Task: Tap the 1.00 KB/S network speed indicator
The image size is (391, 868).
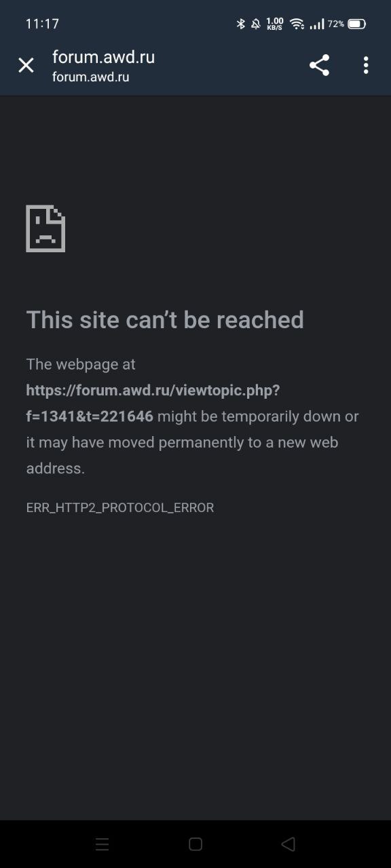Action: tap(275, 24)
